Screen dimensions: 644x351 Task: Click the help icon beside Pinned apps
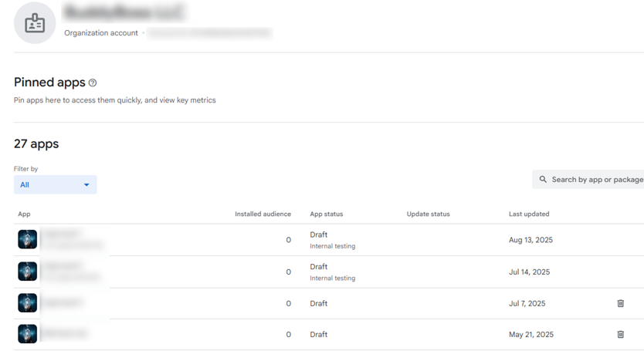tap(93, 83)
